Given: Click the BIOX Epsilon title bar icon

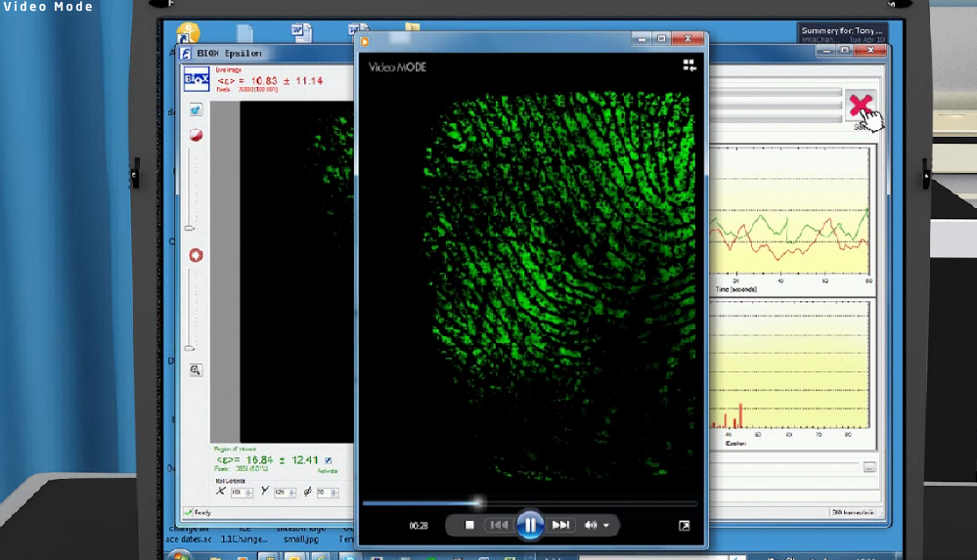Looking at the screenshot, I should 186,54.
